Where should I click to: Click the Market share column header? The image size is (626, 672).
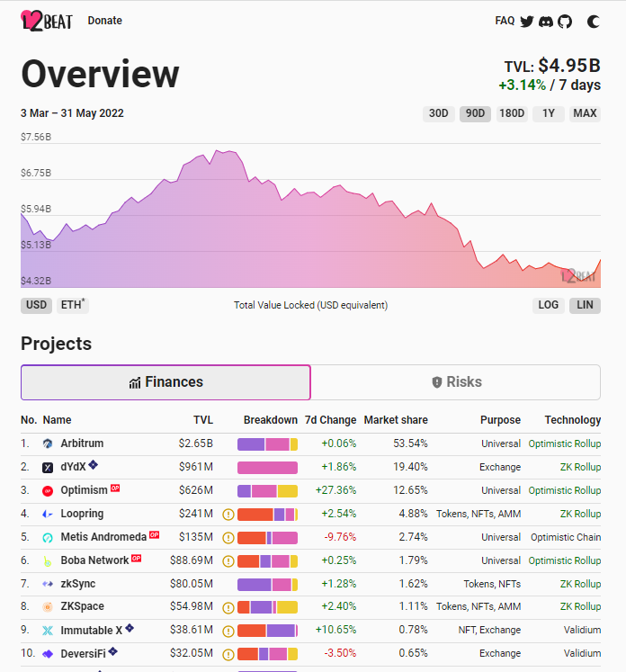tap(396, 420)
